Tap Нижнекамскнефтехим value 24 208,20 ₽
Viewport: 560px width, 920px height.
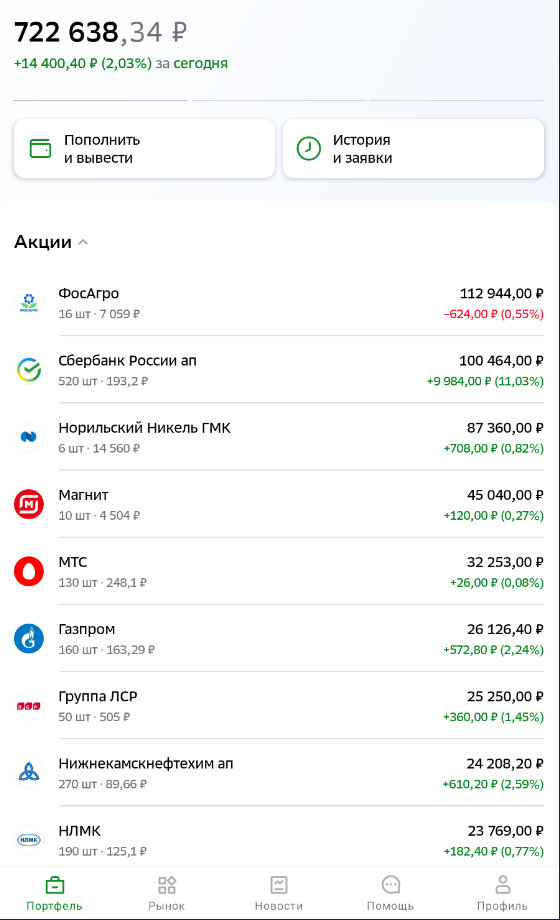tap(505, 764)
